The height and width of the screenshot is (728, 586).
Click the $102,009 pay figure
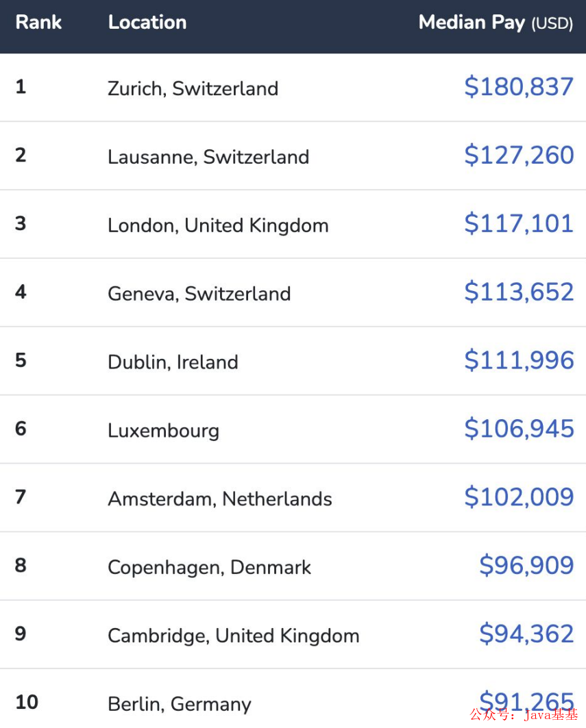tap(519, 497)
